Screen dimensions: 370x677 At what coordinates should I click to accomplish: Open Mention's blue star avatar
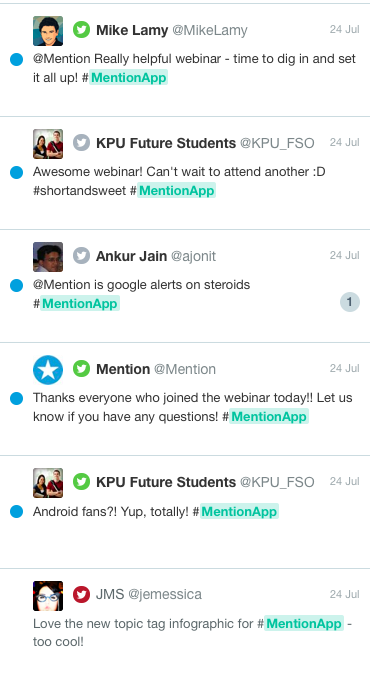pyautogui.click(x=48, y=370)
